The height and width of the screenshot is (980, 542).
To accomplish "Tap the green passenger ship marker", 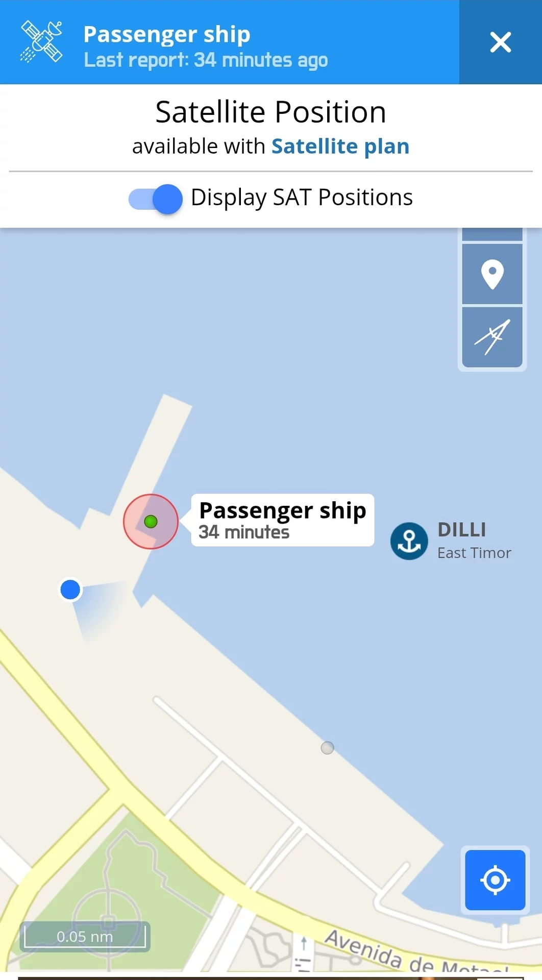I will (x=151, y=522).
